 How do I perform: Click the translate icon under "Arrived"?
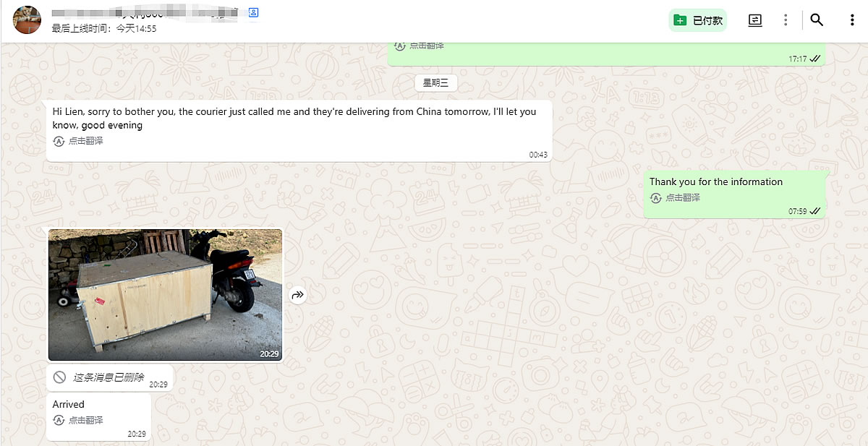59,420
